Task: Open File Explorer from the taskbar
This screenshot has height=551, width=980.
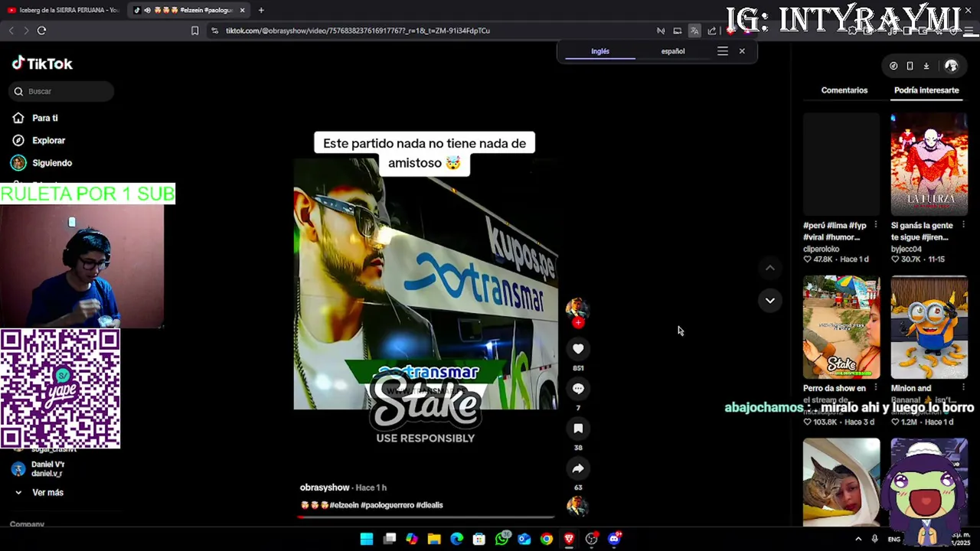Action: [434, 539]
